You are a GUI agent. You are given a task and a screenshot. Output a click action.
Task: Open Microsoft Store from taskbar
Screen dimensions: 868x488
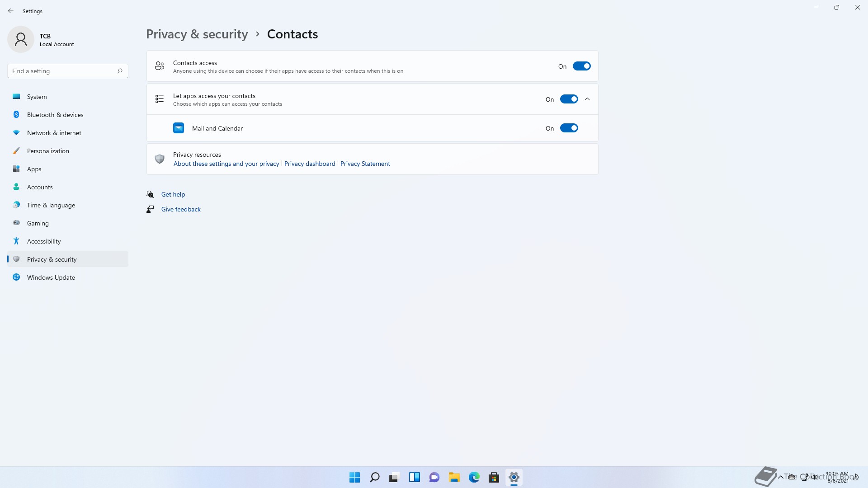click(x=494, y=477)
